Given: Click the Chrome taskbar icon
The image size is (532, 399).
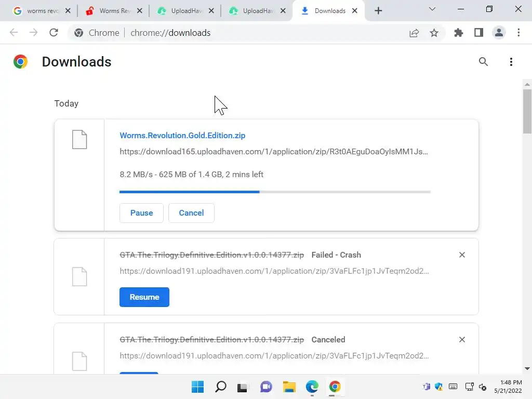Looking at the screenshot, I should [x=335, y=387].
